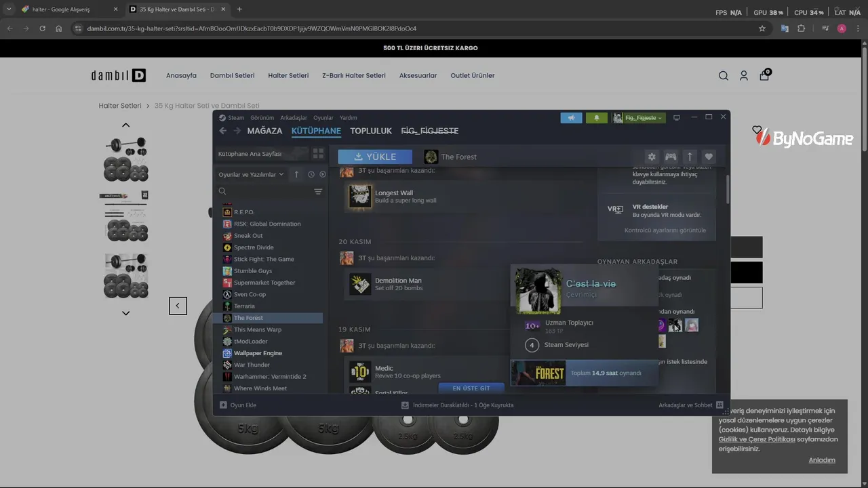868x488 pixels.
Task: Click the previous image arrow on product photo
Action: click(178, 306)
